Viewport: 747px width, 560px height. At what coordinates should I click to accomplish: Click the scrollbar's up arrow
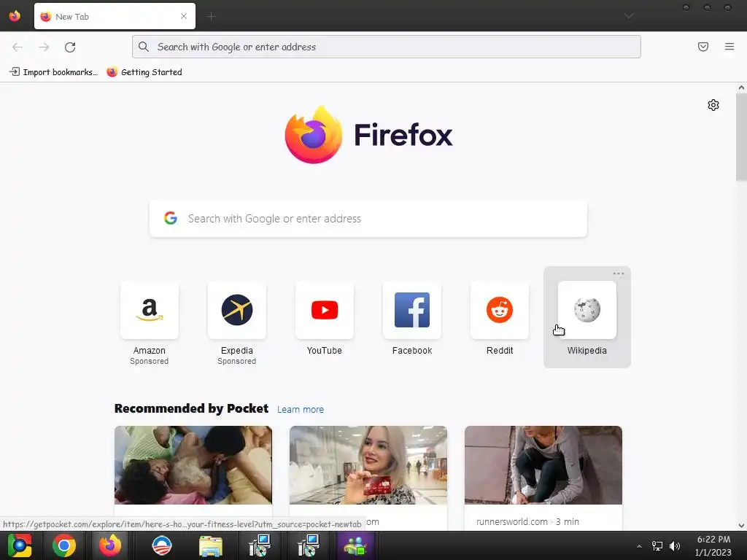tap(741, 87)
